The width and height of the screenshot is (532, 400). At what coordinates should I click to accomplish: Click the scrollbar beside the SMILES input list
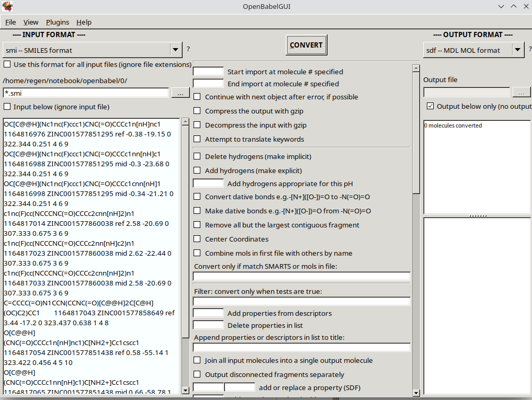pyautogui.click(x=186, y=256)
